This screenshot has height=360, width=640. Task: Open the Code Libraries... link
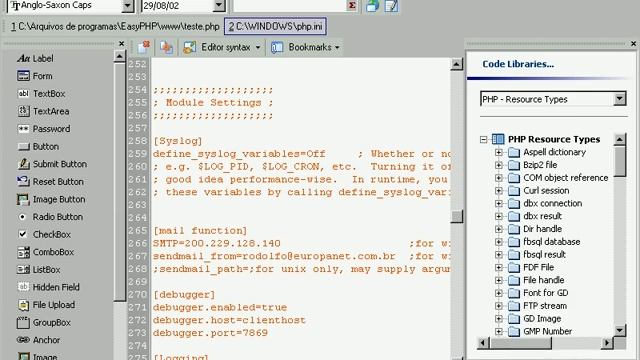518,64
